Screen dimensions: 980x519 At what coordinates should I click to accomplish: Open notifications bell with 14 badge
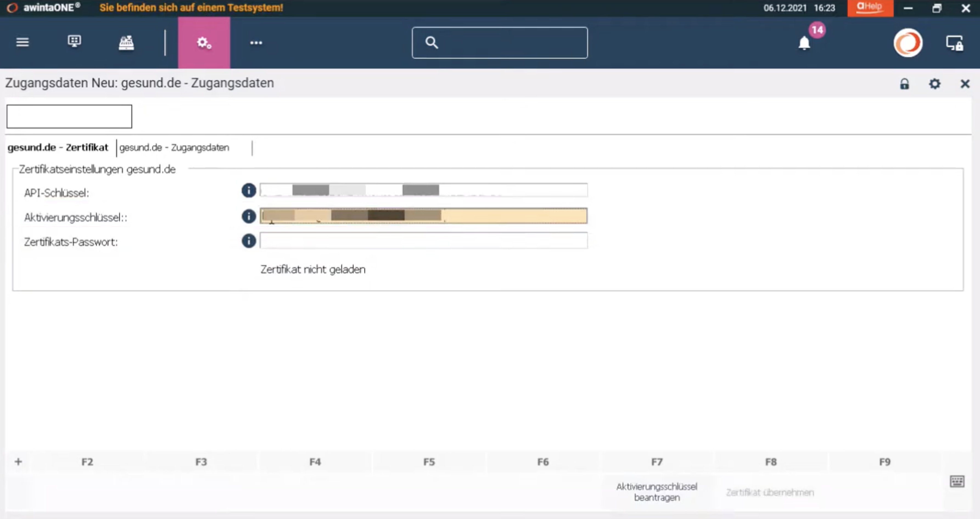(x=805, y=43)
